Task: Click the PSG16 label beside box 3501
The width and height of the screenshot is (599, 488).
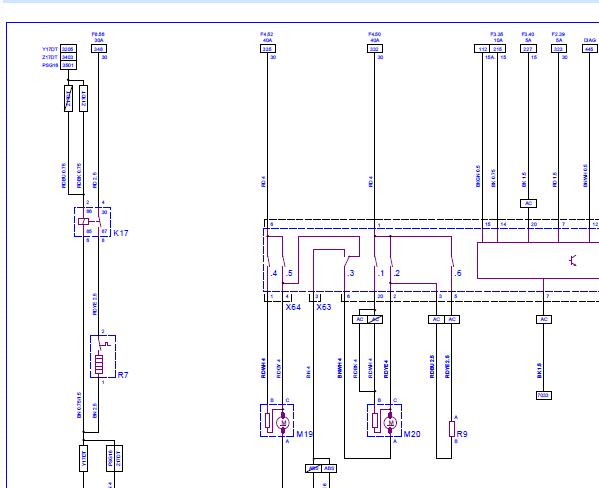Action: pyautogui.click(x=50, y=65)
